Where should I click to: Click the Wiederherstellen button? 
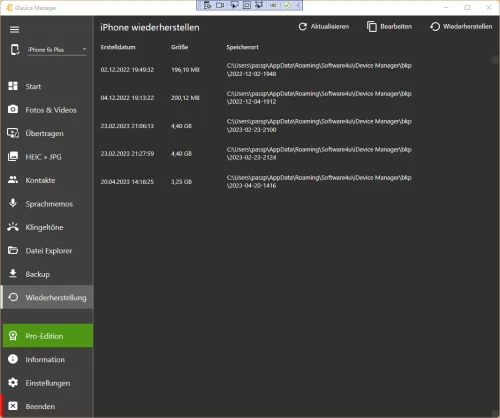461,27
